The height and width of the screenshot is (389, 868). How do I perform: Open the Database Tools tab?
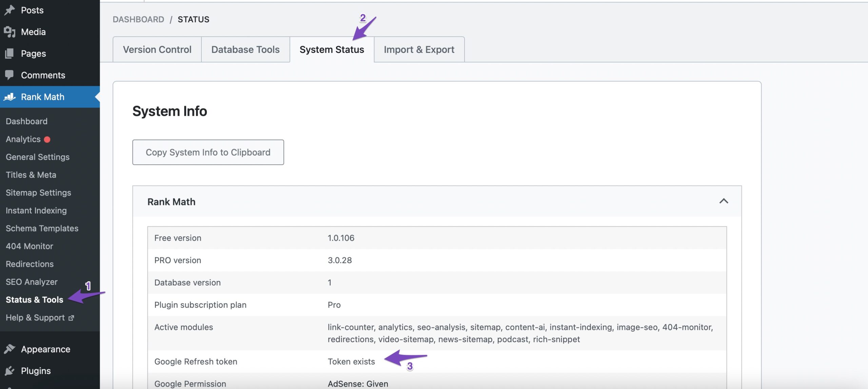coord(245,50)
